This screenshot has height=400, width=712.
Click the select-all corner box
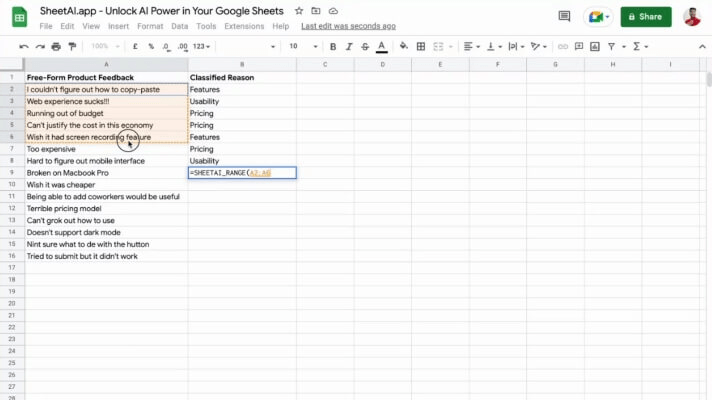(x=12, y=64)
